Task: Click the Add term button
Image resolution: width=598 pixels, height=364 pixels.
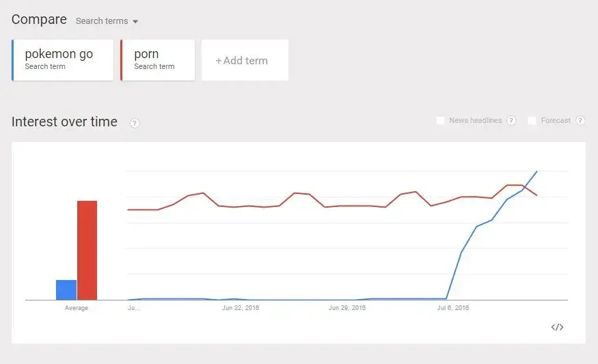Action: coord(245,60)
